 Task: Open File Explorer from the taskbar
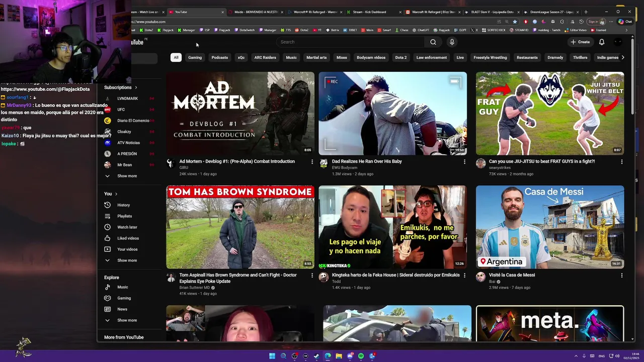pyautogui.click(x=339, y=356)
